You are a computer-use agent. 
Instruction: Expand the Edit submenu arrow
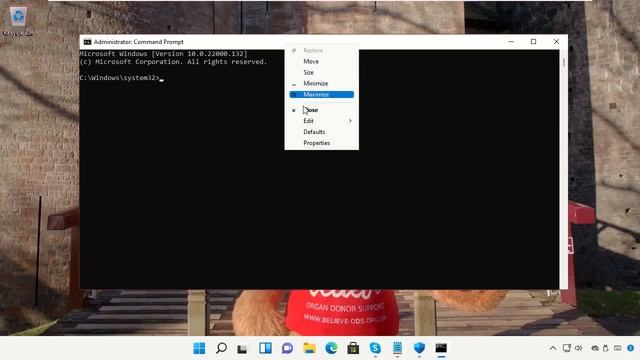(350, 121)
